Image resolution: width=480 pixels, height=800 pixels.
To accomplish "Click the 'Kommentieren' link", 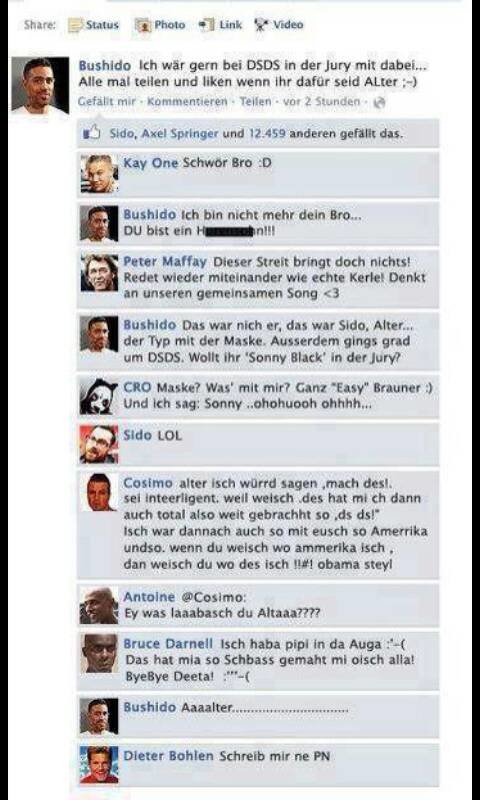I will point(187,102).
